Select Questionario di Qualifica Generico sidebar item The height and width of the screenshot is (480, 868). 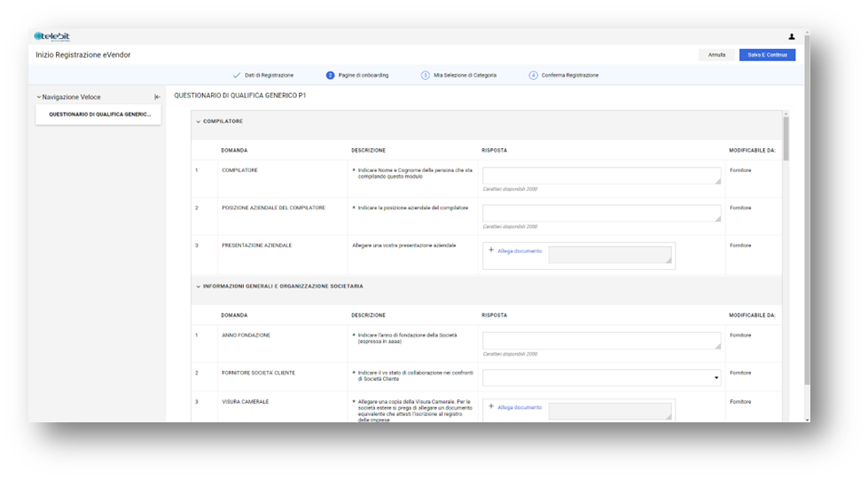coord(98,114)
